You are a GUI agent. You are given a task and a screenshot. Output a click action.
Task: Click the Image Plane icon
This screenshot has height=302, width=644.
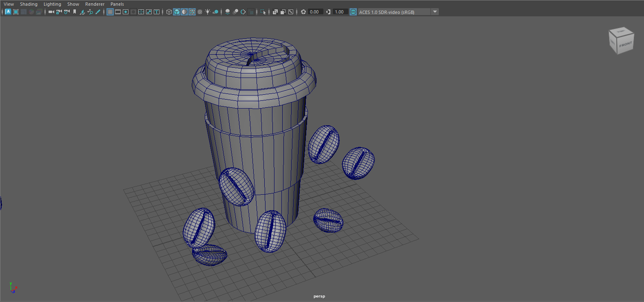(82, 12)
